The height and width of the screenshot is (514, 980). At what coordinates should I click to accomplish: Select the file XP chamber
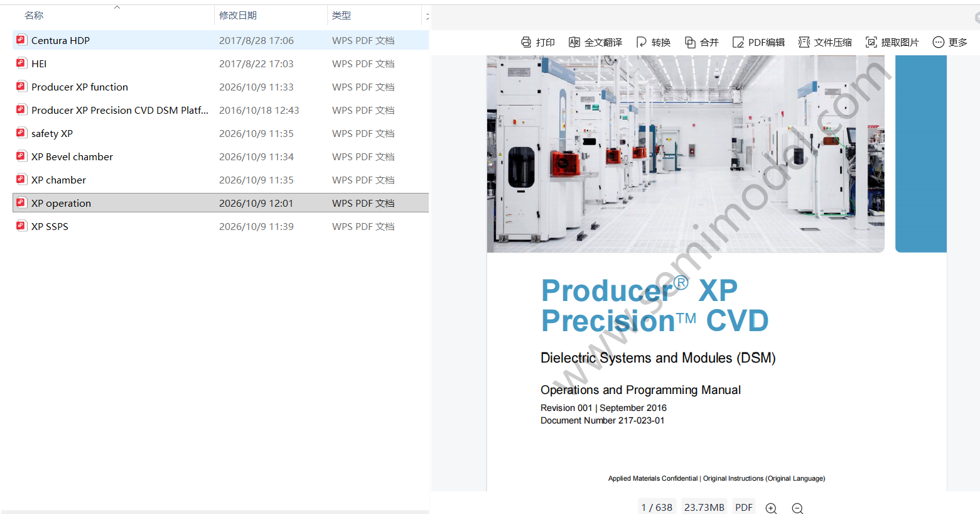click(59, 180)
